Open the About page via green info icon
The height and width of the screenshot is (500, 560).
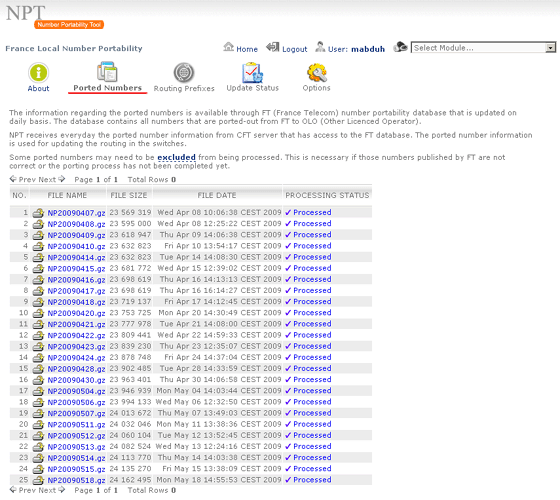(x=38, y=72)
